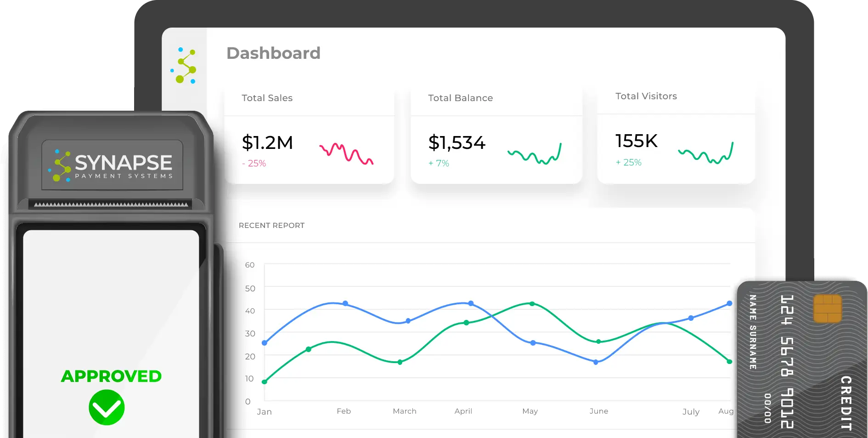This screenshot has width=868, height=438.
Task: Click the March axis label
Action: pyautogui.click(x=405, y=411)
